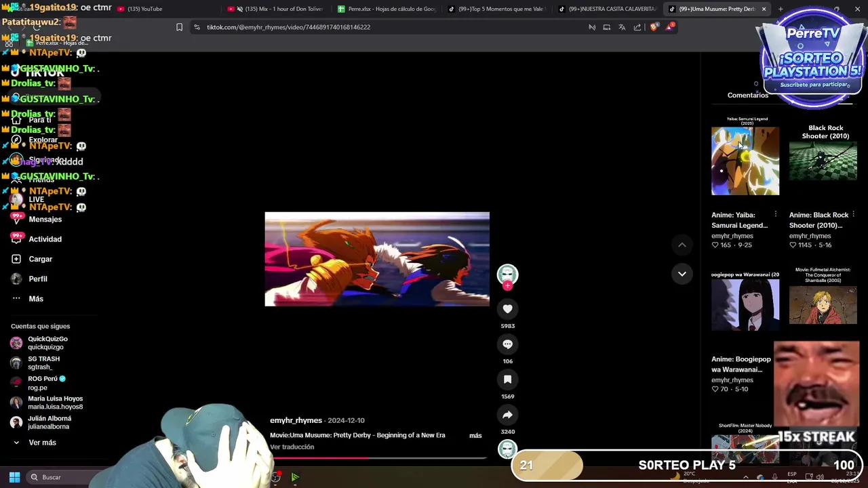
Task: Expand video caption with más
Action: click(x=475, y=435)
